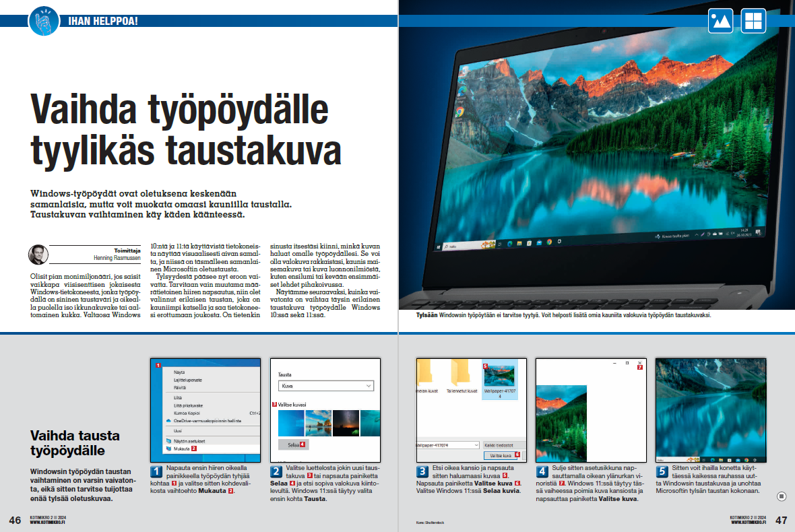Select Mukauta in the context menu
This screenshot has width=795, height=532.
click(181, 448)
